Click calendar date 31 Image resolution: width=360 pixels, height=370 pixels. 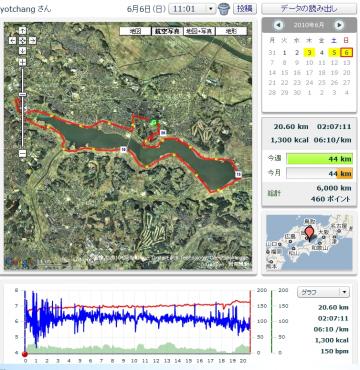[272, 53]
